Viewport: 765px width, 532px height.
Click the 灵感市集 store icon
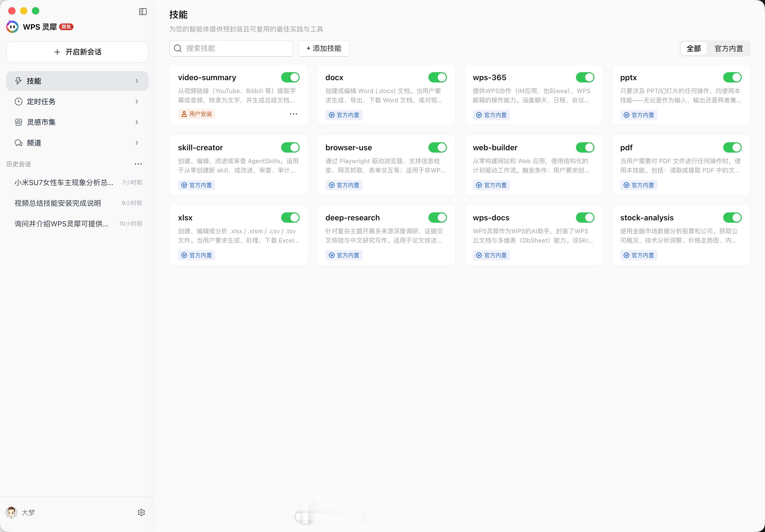click(18, 122)
